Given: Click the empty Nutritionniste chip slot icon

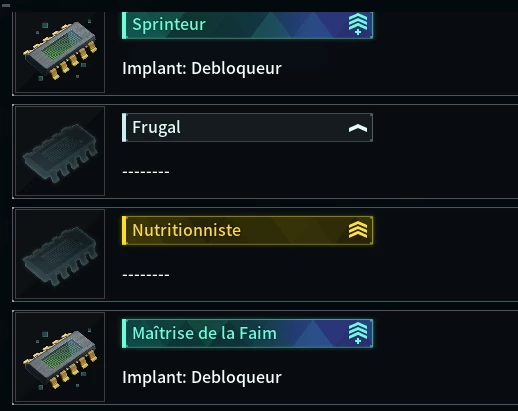Looking at the screenshot, I should pyautogui.click(x=60, y=256).
